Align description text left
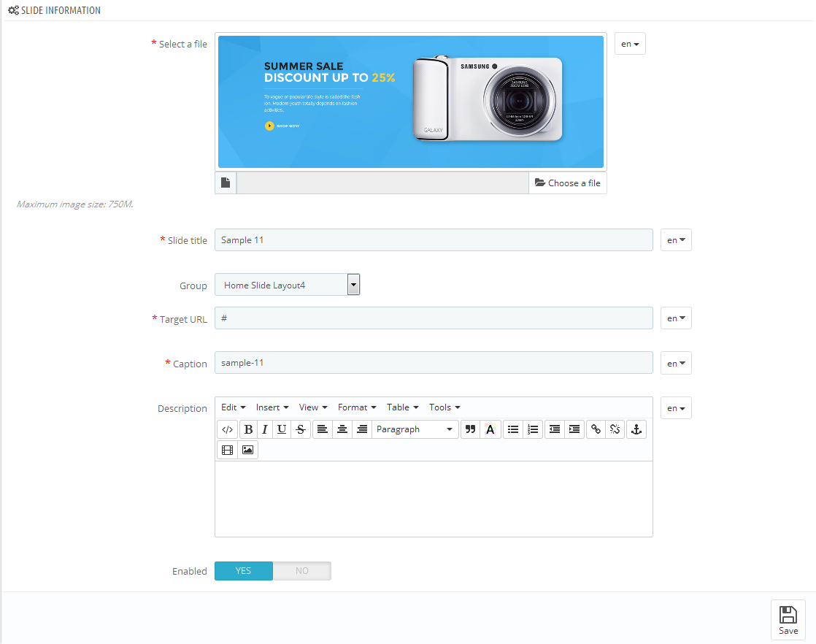 click(x=323, y=429)
